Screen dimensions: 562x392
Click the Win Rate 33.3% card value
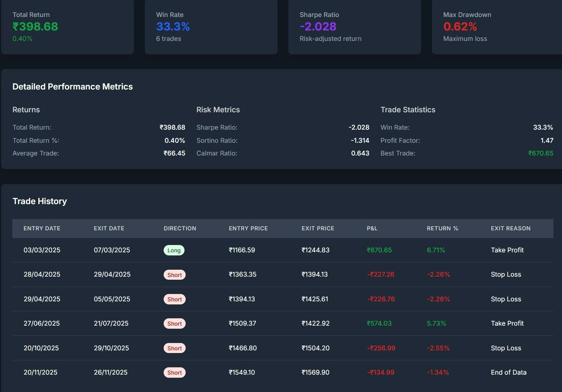tap(173, 27)
